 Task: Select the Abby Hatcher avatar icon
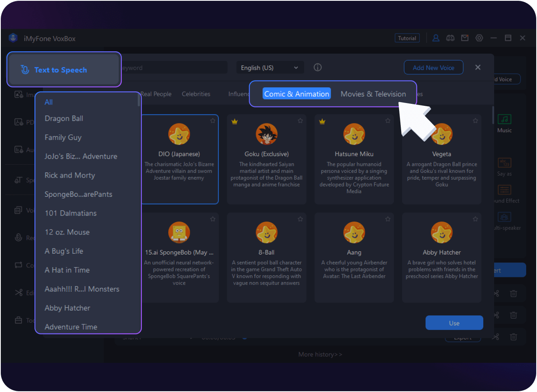[442, 232]
